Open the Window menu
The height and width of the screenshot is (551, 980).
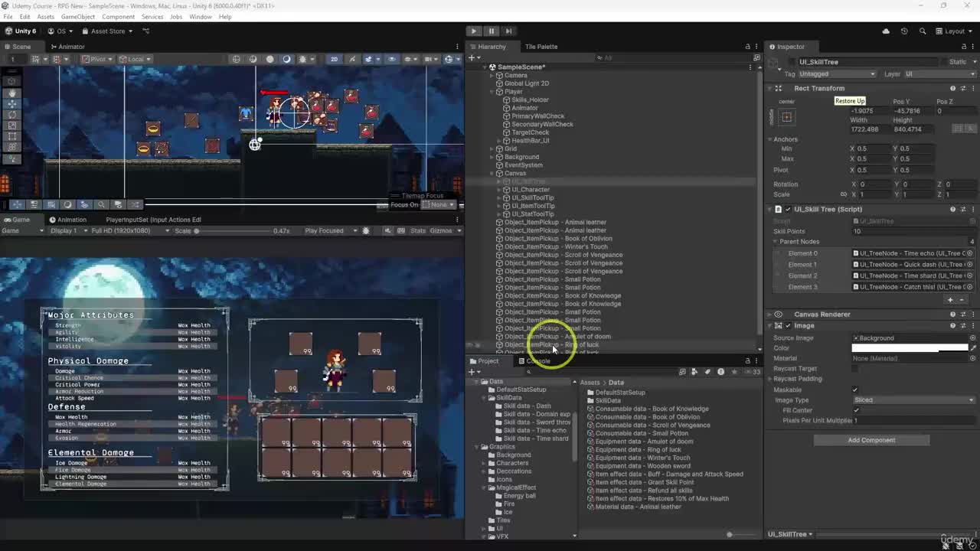(201, 17)
